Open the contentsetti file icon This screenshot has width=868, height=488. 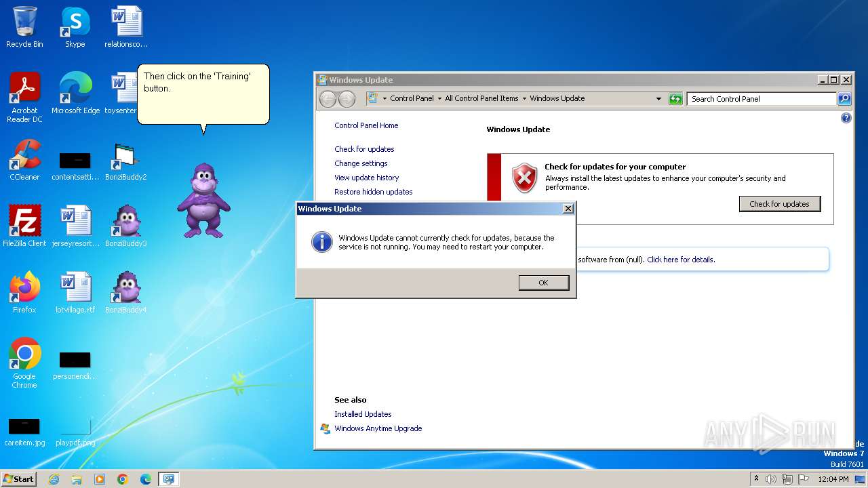click(75, 165)
